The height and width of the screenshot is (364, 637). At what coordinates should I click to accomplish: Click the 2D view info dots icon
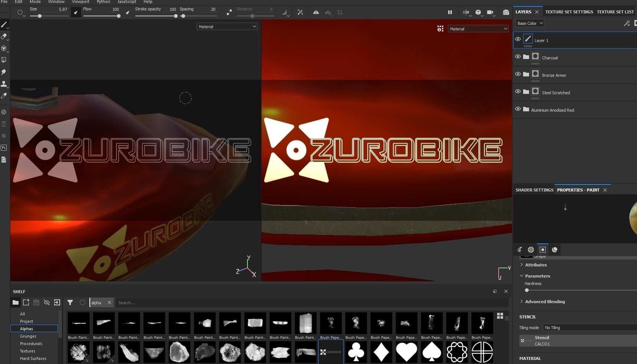pos(440,29)
